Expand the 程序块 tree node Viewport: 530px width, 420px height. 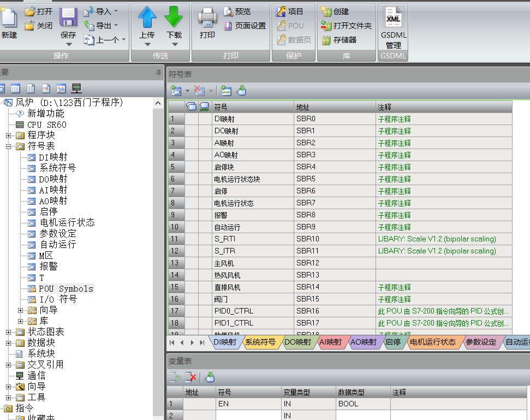click(x=9, y=135)
